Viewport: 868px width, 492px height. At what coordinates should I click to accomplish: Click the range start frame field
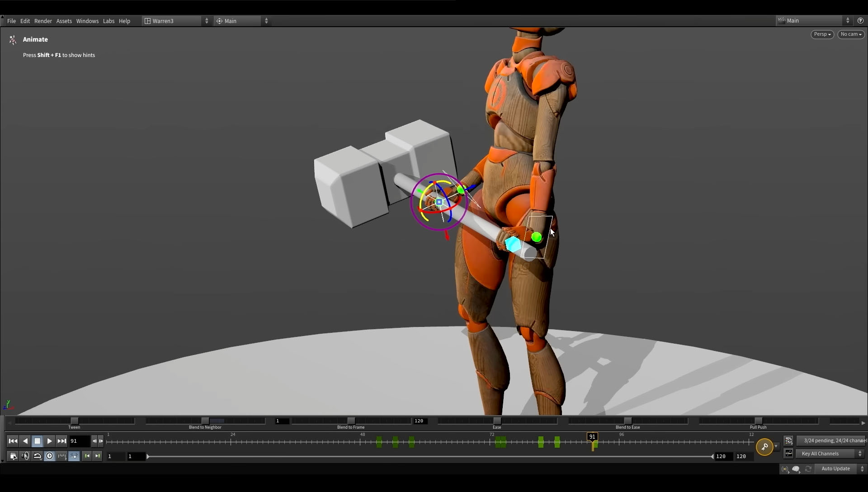pos(136,456)
